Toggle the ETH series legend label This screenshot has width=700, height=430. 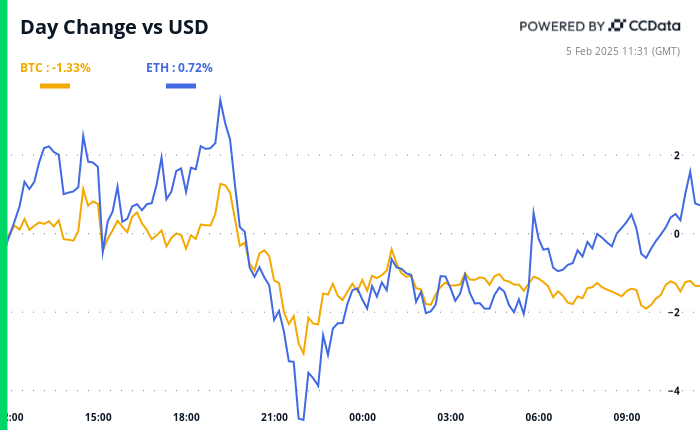coord(180,68)
